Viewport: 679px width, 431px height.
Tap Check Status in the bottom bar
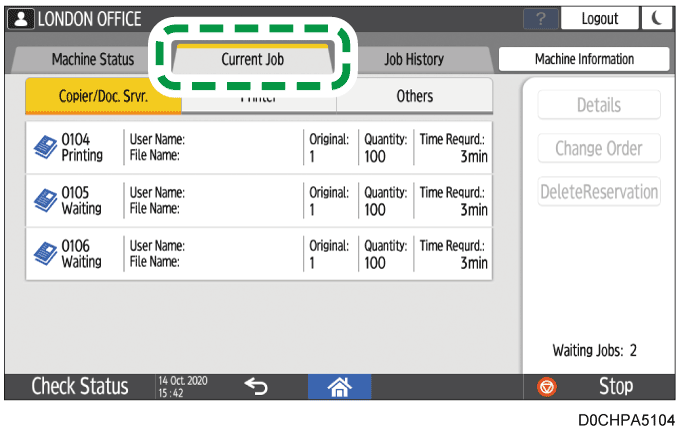click(x=79, y=386)
